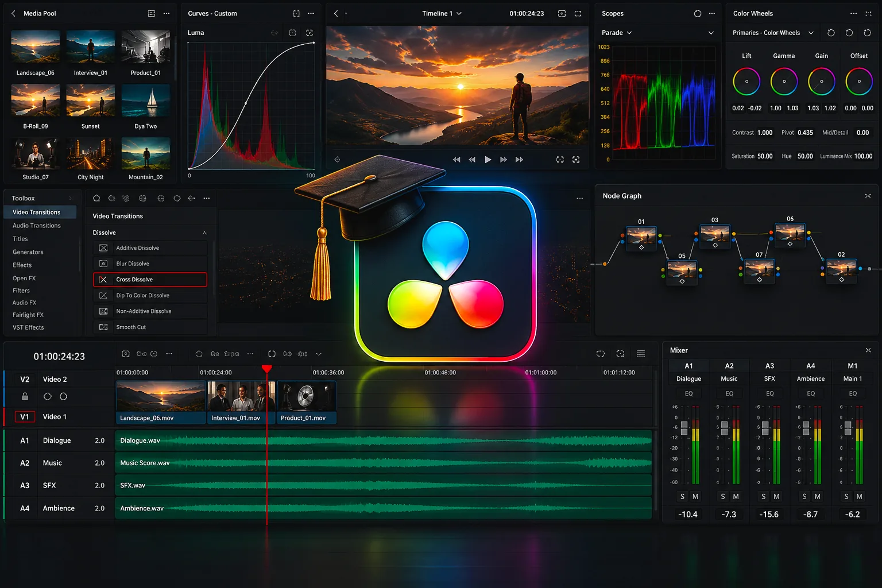
Task: Open the EQ for the A3 SFX channel
Action: [770, 394]
